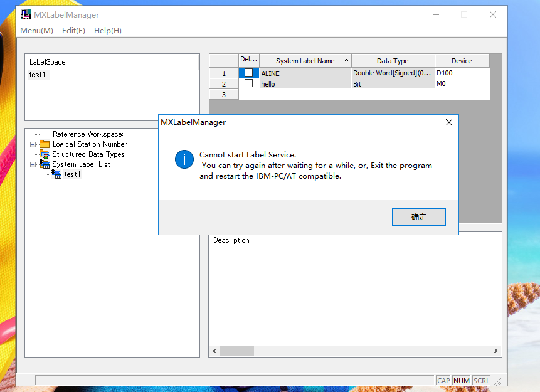Check the delete checkbox for ALINE row

point(249,73)
